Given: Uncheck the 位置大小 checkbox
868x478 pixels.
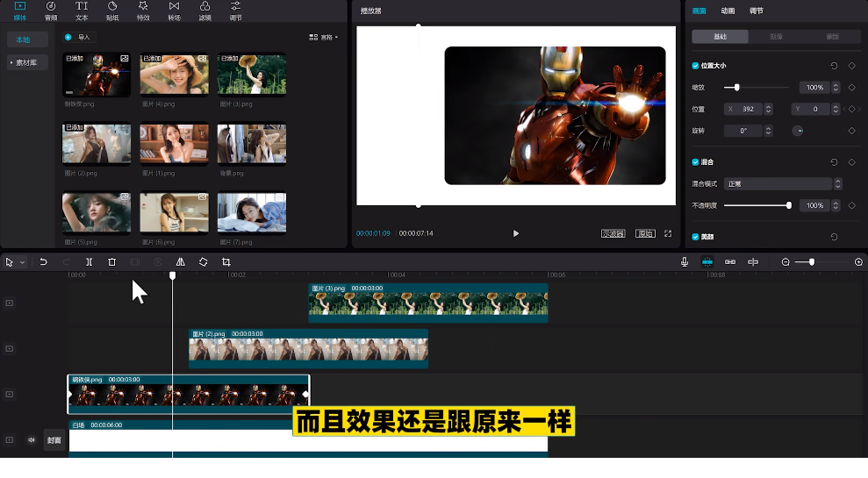Looking at the screenshot, I should [695, 66].
